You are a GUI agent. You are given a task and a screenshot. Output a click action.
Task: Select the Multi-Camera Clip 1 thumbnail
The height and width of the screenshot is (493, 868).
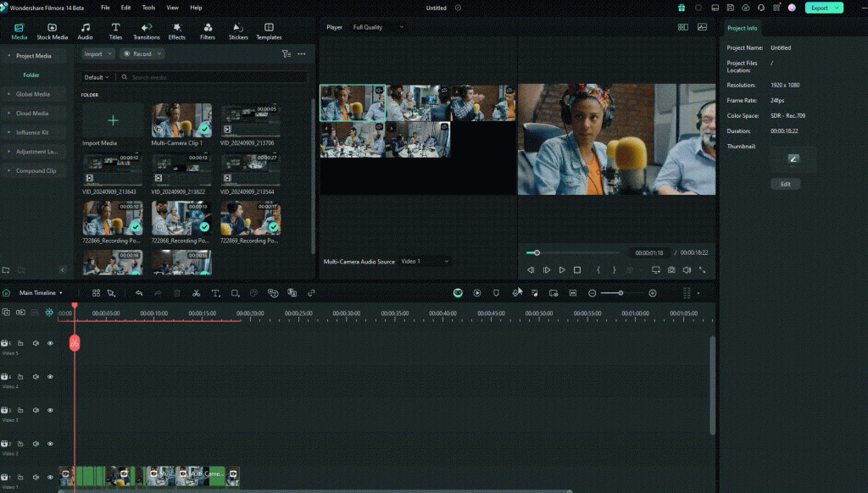coord(181,120)
